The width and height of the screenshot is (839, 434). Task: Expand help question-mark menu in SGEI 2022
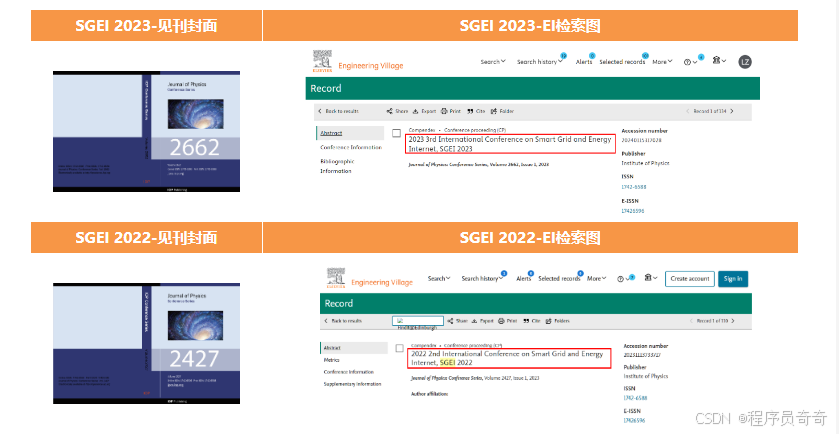(x=623, y=279)
